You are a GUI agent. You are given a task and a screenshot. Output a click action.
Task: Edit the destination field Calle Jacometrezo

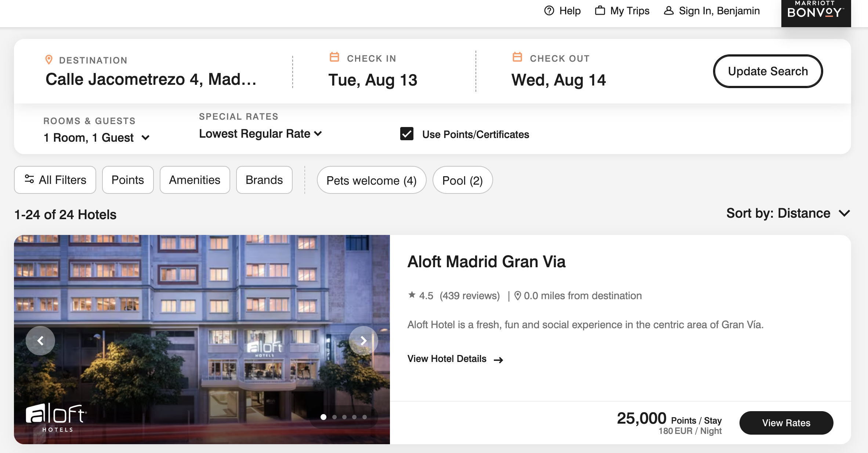(151, 79)
